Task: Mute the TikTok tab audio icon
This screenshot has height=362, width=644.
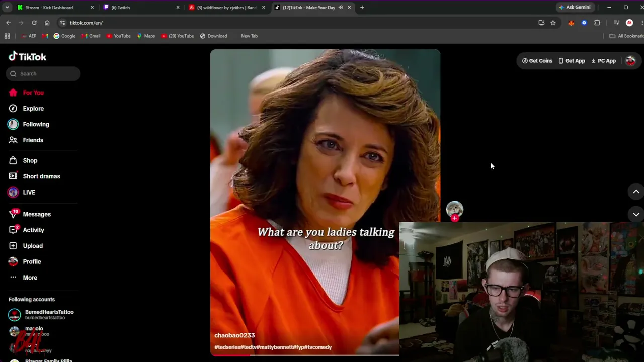Action: point(341,8)
